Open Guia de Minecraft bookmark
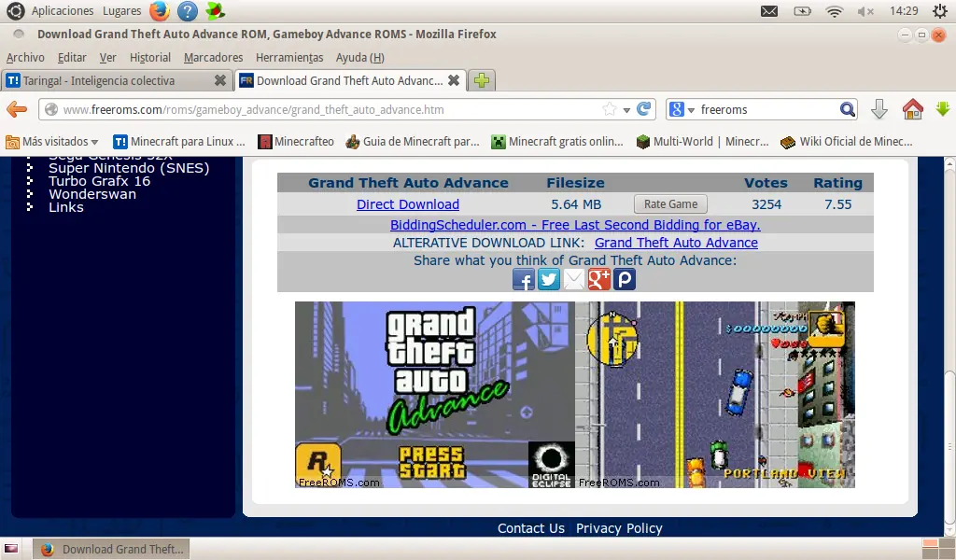 [413, 142]
